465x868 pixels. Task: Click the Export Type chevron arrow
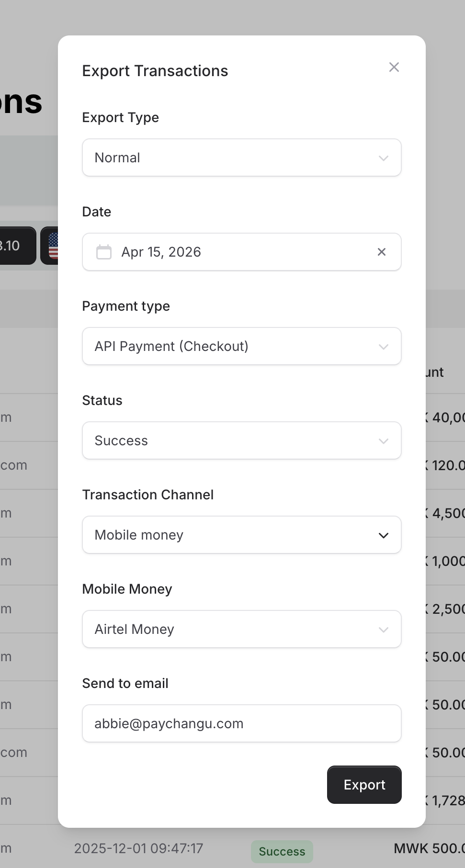(x=384, y=158)
